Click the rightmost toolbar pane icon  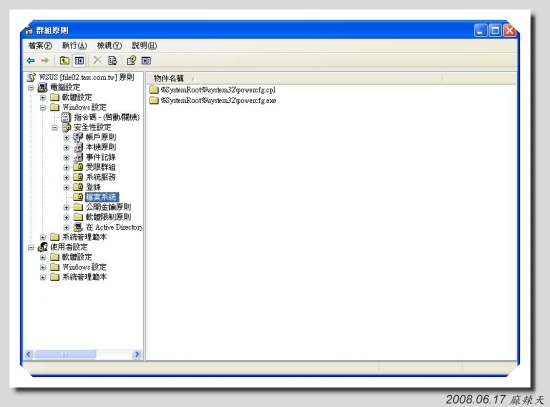[x=146, y=61]
